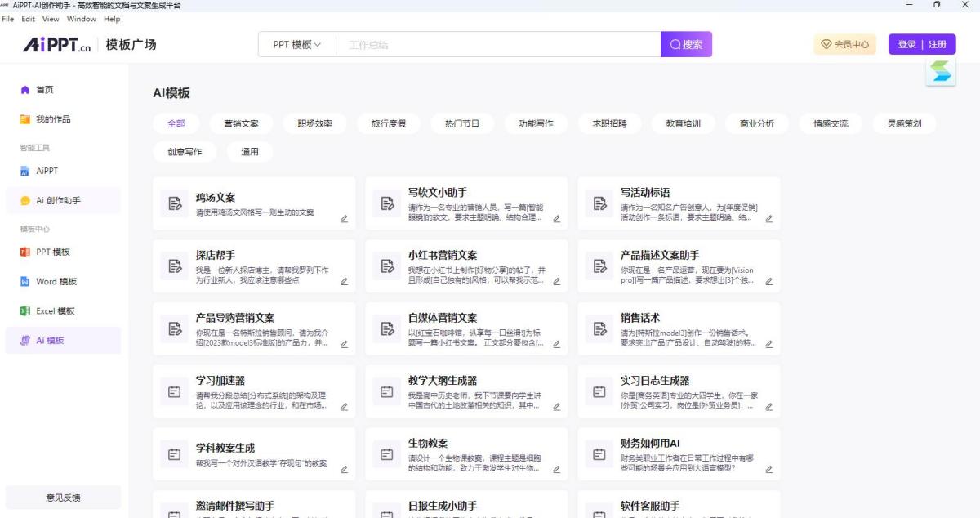This screenshot has height=518, width=980.
Task: Click the AiPPT sidebar icon
Action: click(25, 172)
